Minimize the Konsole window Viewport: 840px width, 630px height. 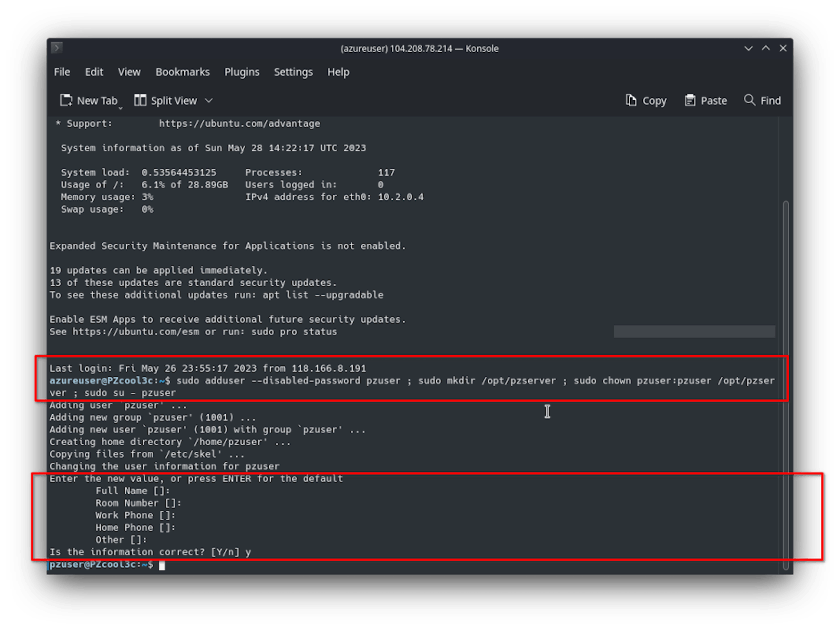[x=748, y=48]
